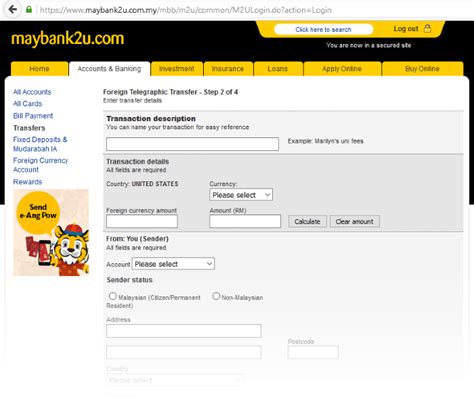Click the Transaction description text field
The height and width of the screenshot is (402, 474).
coord(192,144)
